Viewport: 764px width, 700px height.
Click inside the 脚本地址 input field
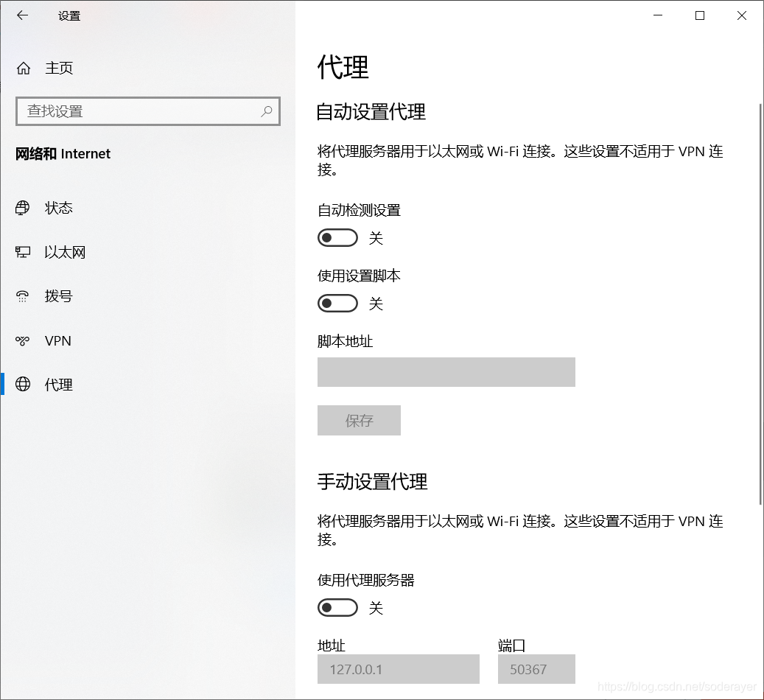coord(446,372)
